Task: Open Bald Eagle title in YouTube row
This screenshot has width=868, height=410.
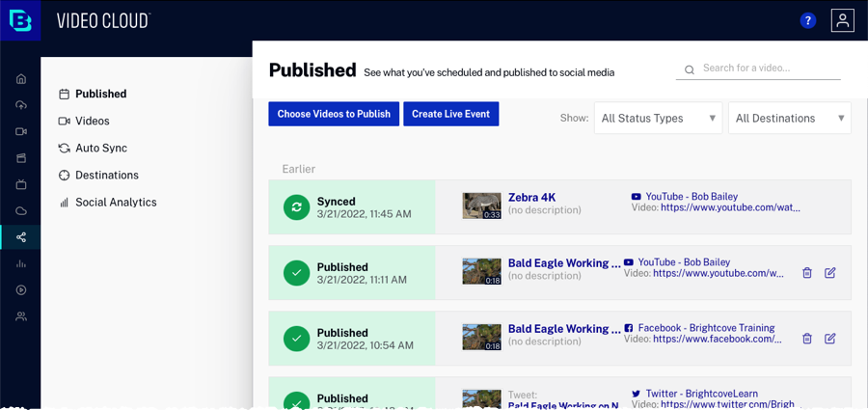Action: pos(564,263)
